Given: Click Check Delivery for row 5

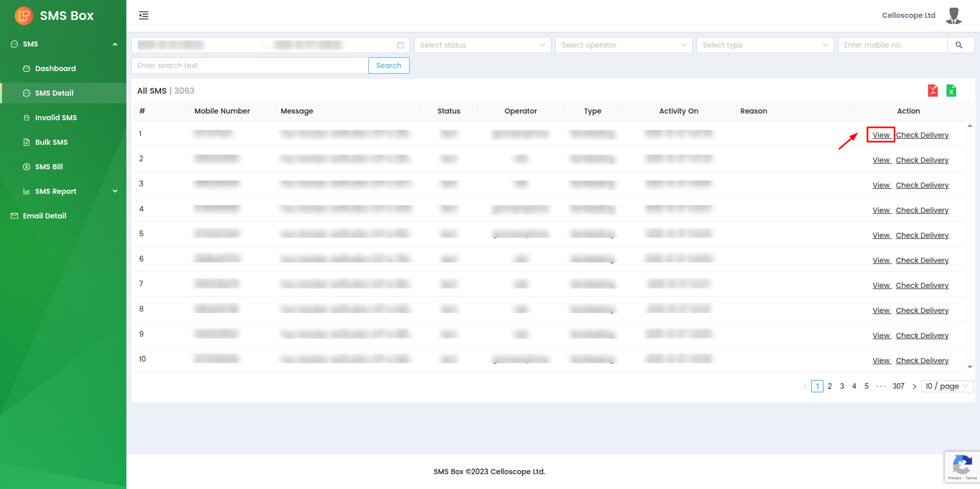Looking at the screenshot, I should (x=922, y=235).
